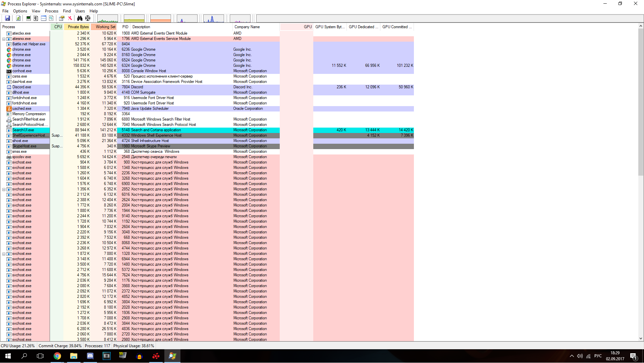This screenshot has width=644, height=363.
Task: Open the File menu
Action: (x=5, y=11)
